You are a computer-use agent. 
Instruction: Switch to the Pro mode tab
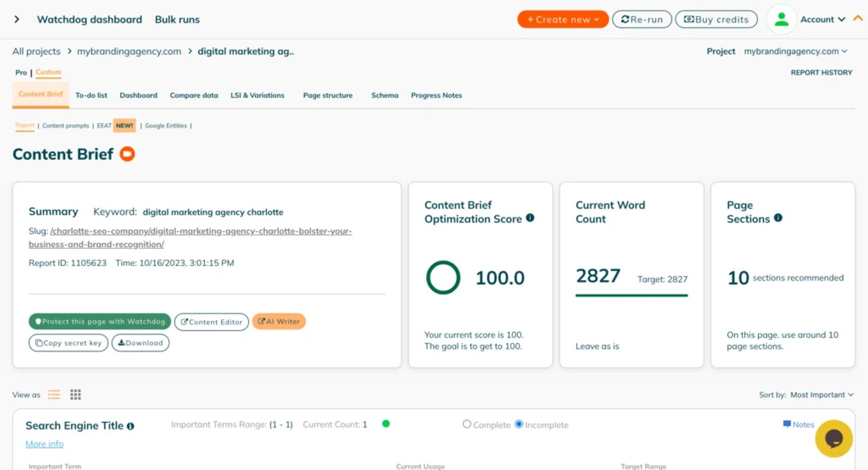click(21, 72)
